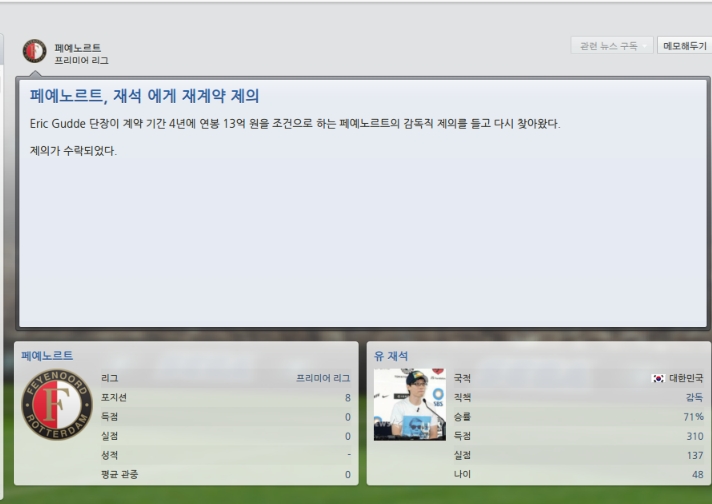712x504 pixels.
Task: Click the news body text mentioning Eric Gudde
Action: point(295,124)
